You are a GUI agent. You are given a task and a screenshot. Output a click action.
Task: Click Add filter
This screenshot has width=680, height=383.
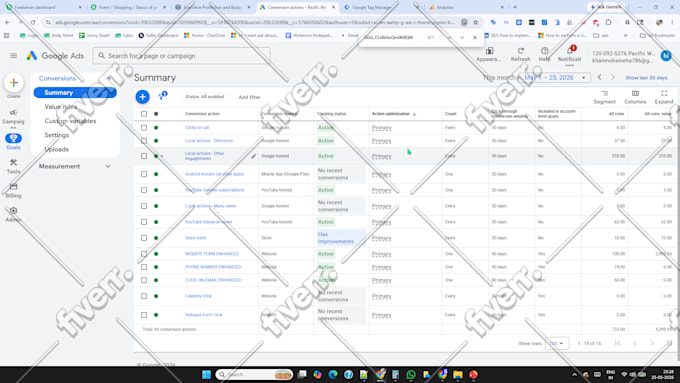[x=249, y=97]
